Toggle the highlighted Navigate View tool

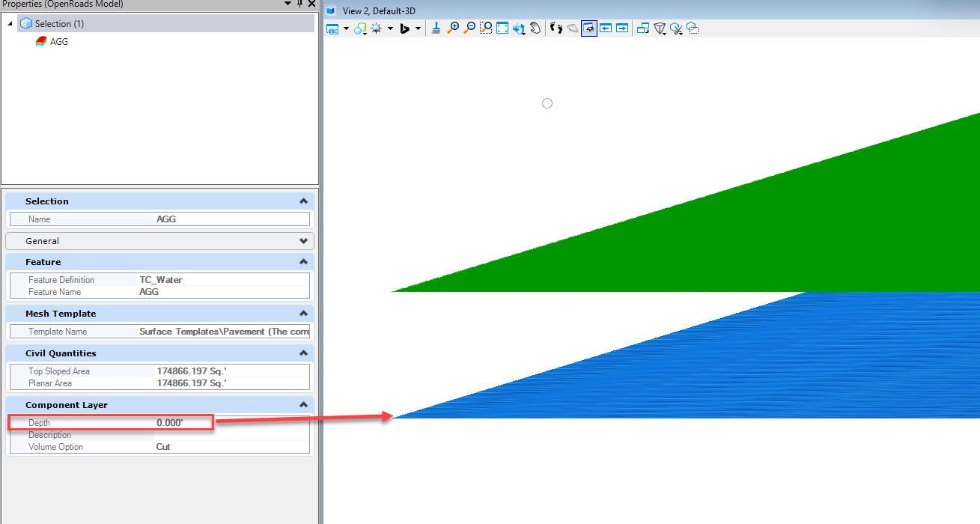pyautogui.click(x=588, y=28)
